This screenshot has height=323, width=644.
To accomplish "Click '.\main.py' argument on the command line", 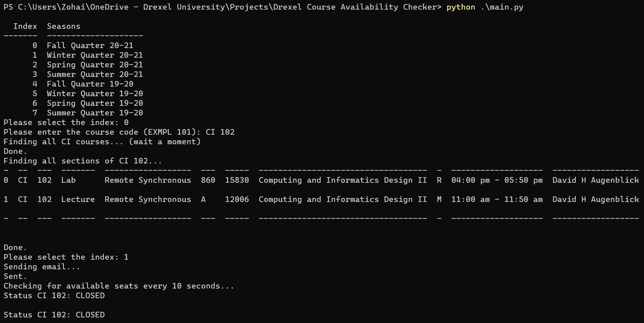I will pos(502,7).
